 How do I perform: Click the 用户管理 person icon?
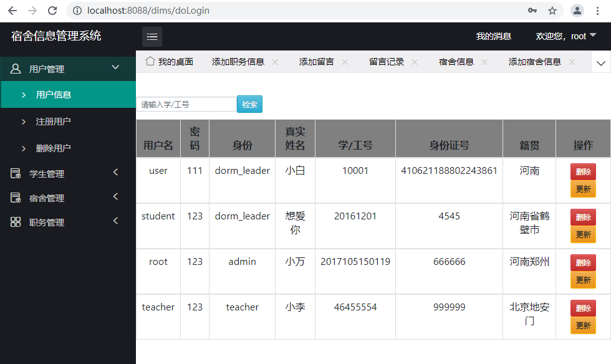(16, 69)
